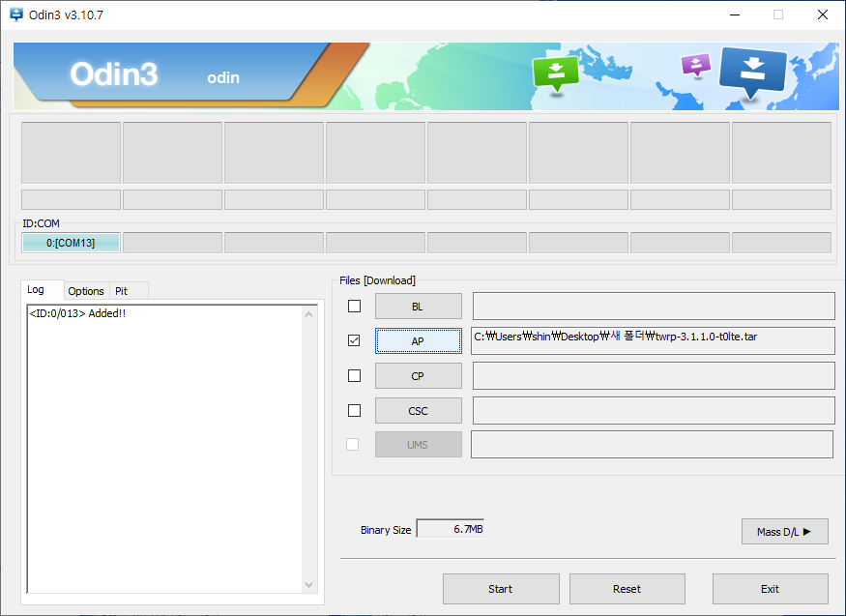Click the large blue download icon in banner
The image size is (846, 616).
coord(752,73)
